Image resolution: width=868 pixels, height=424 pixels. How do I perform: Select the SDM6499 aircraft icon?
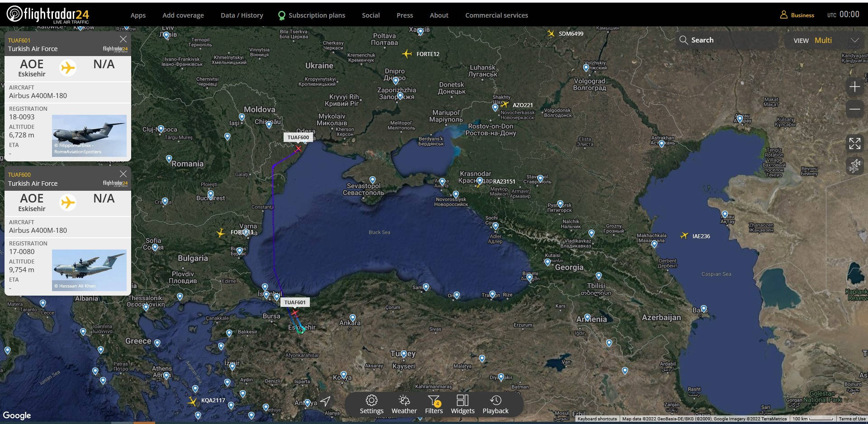click(x=550, y=33)
